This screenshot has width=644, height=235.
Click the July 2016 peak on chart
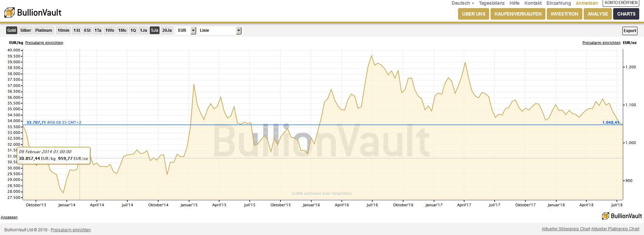click(372, 56)
